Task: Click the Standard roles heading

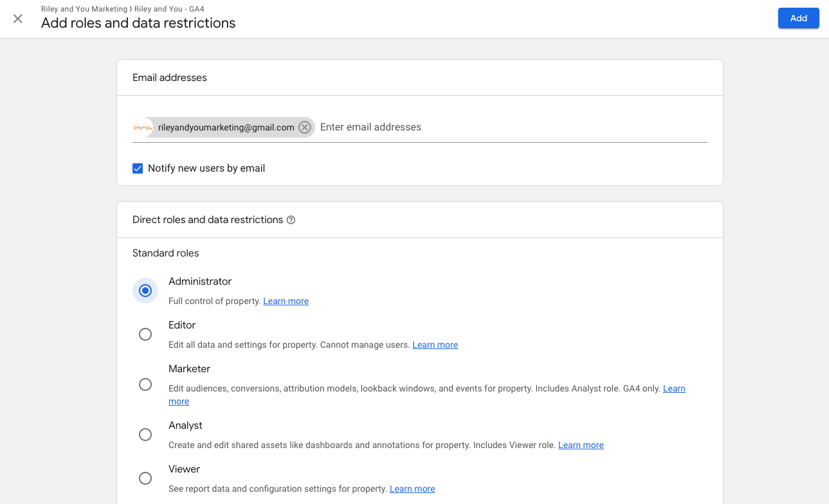Action: pyautogui.click(x=166, y=253)
